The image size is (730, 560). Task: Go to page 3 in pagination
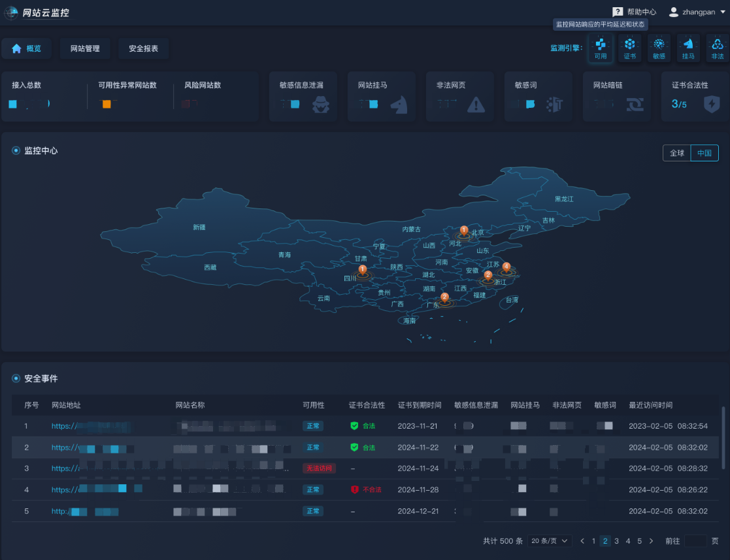pos(616,541)
